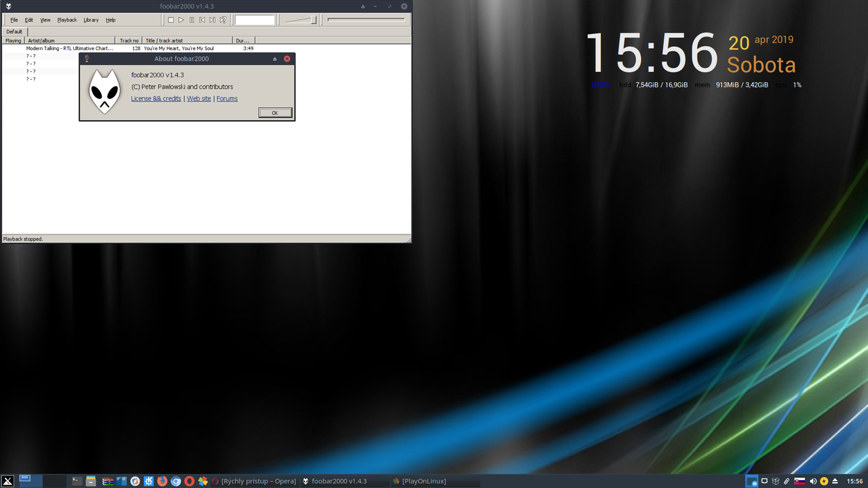
Task: Click the 15:56 taskbar clock
Action: click(x=854, y=481)
